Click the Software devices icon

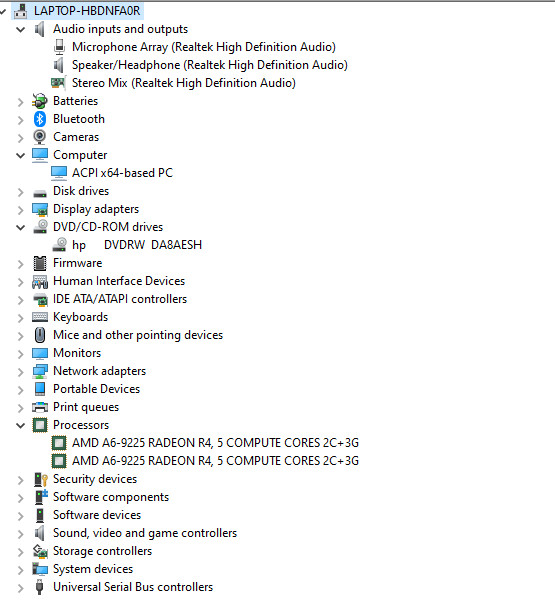[40, 515]
